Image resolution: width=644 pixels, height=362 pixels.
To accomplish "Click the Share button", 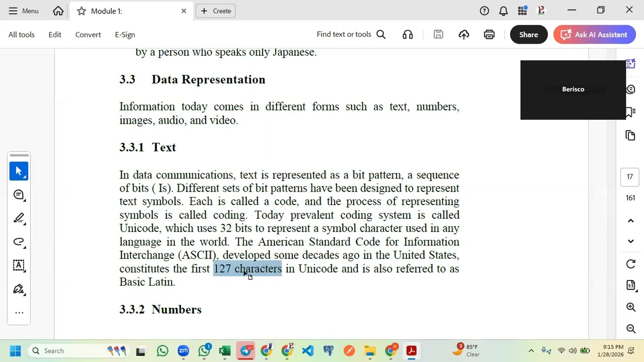I will point(529,35).
